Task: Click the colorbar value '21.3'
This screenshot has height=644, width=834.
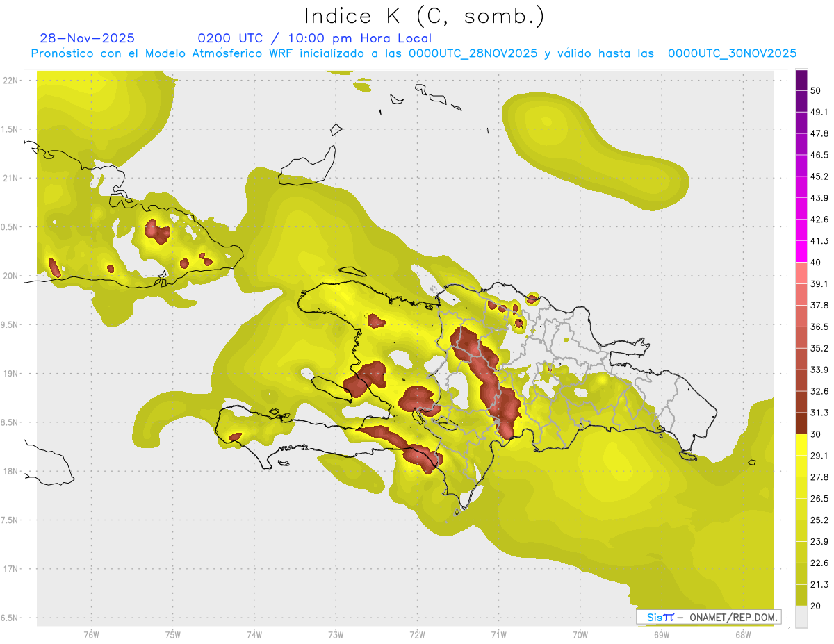Action: coord(819,585)
